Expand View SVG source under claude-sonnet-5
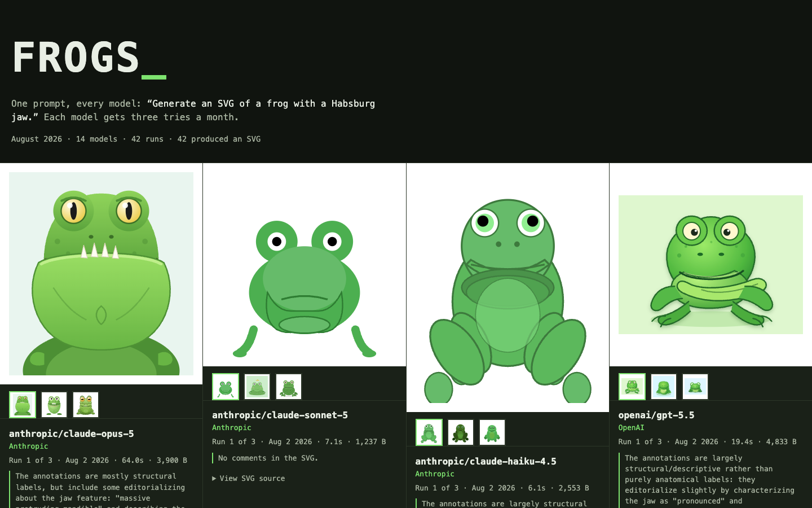The image size is (812, 508). [249, 478]
